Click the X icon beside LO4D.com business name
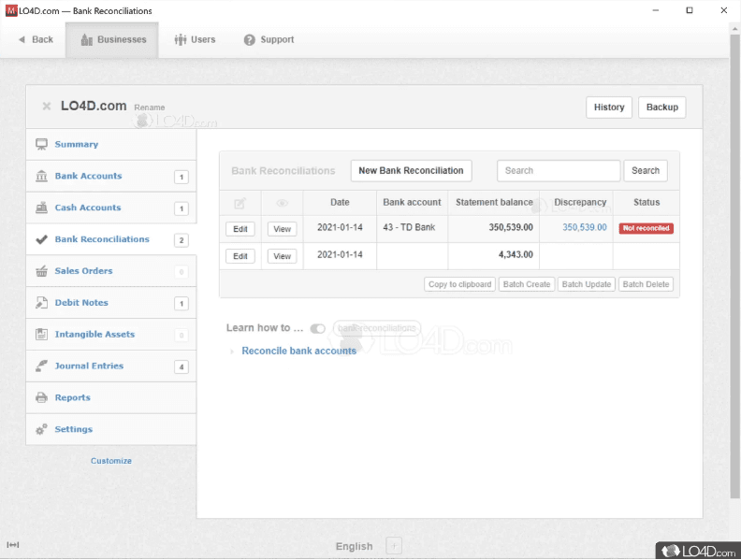The height and width of the screenshot is (560, 741). tap(47, 107)
